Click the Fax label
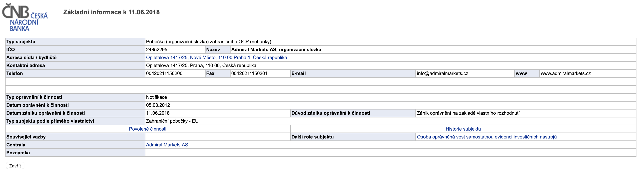Image resolution: width=644 pixels, height=173 pixels. pyautogui.click(x=210, y=73)
